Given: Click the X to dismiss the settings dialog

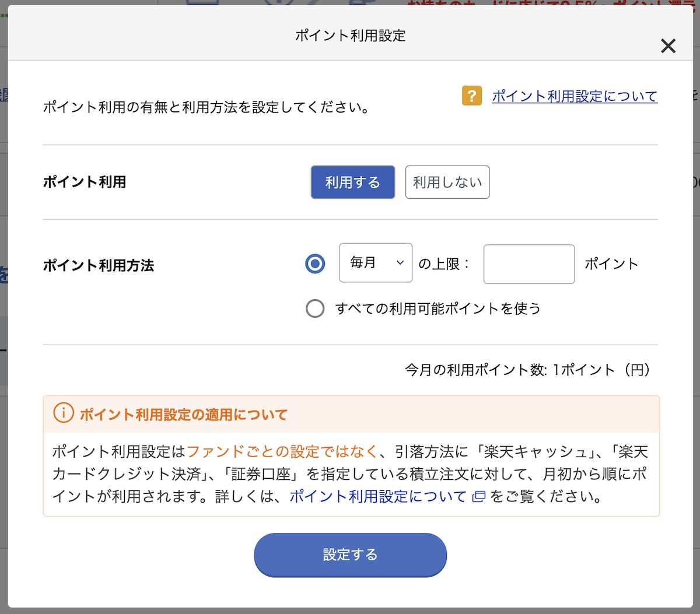Looking at the screenshot, I should click(667, 46).
